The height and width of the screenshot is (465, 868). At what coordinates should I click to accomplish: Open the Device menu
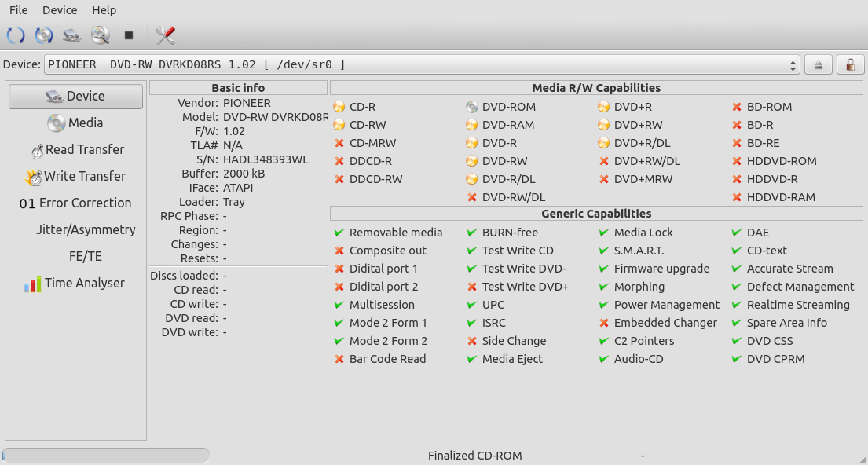click(60, 10)
